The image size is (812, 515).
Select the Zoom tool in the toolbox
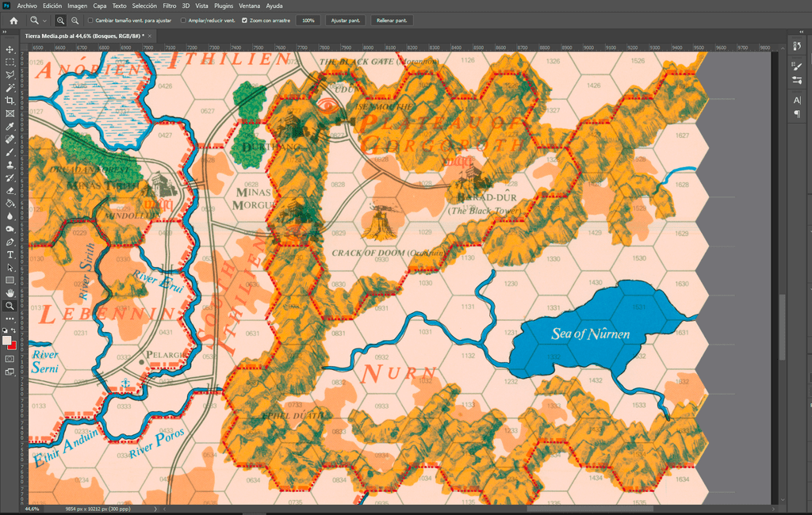click(10, 306)
